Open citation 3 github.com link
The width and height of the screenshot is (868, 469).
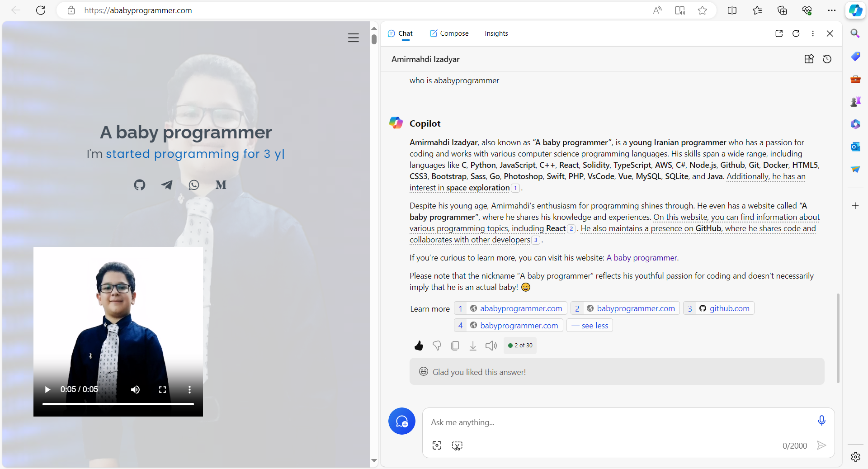click(718, 308)
